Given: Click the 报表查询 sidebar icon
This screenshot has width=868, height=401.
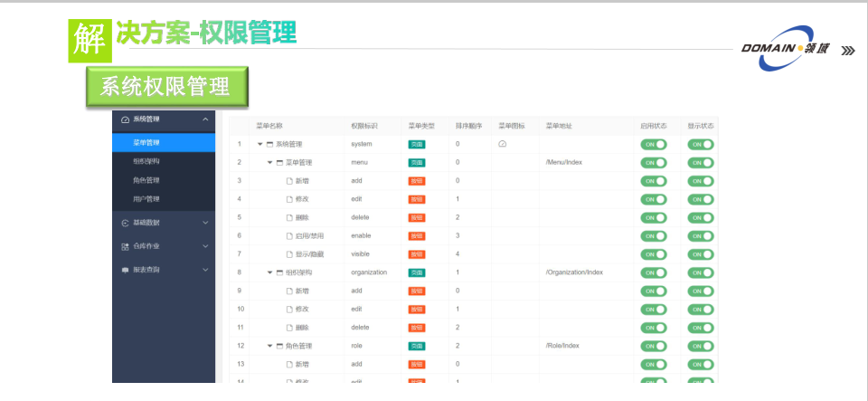Looking at the screenshot, I should (x=125, y=271).
